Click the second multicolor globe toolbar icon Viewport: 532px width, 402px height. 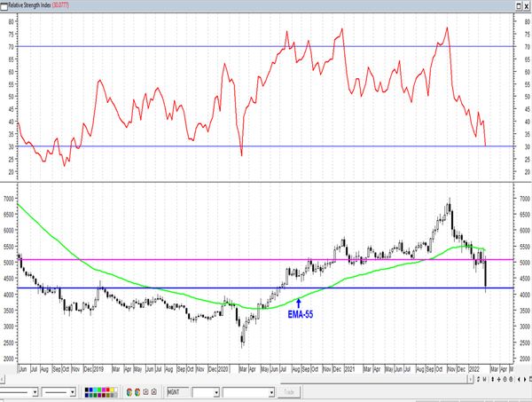pos(137,392)
